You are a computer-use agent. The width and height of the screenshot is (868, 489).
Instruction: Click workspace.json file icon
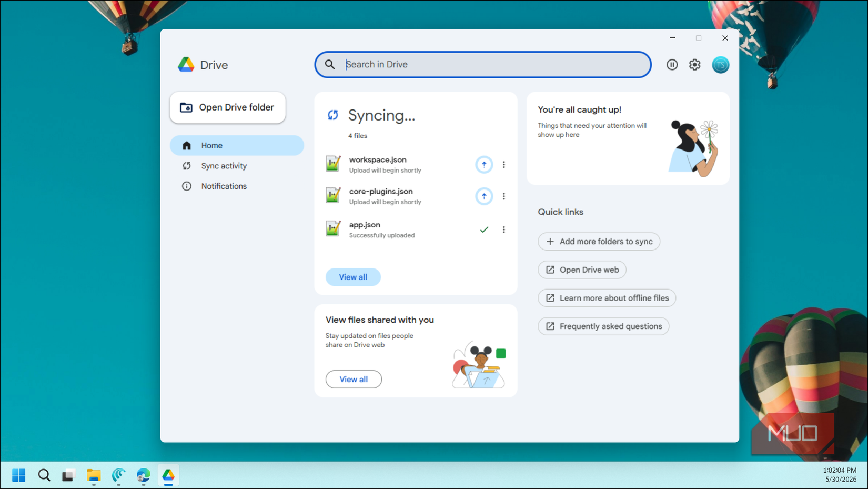(x=333, y=164)
